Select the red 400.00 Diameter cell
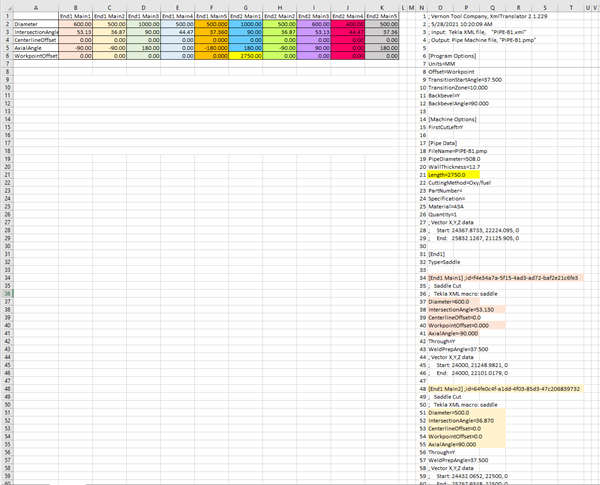 click(x=348, y=24)
